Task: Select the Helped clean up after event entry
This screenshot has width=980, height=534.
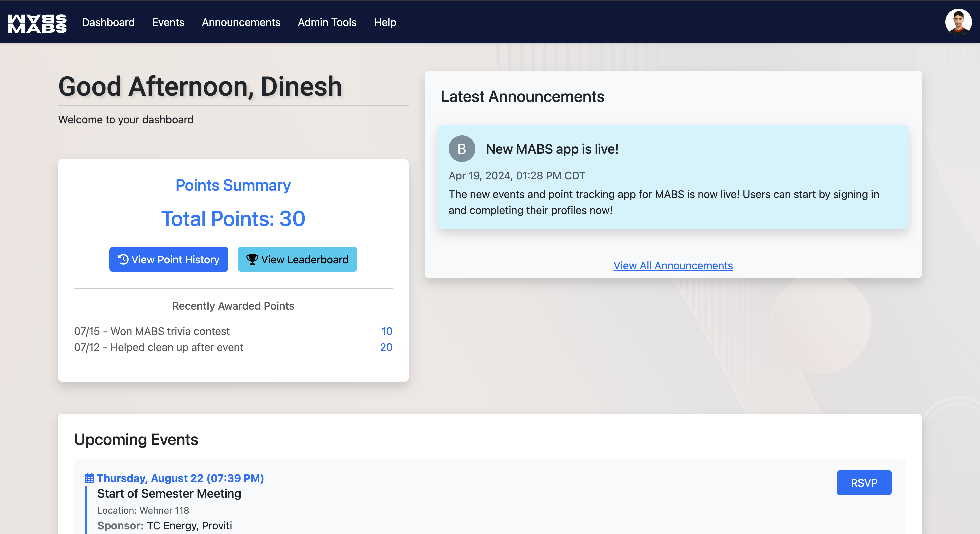Action: 158,347
